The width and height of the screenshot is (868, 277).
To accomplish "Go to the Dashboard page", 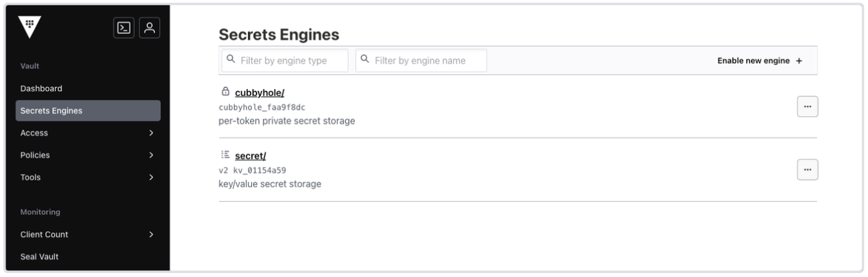I will coord(41,88).
